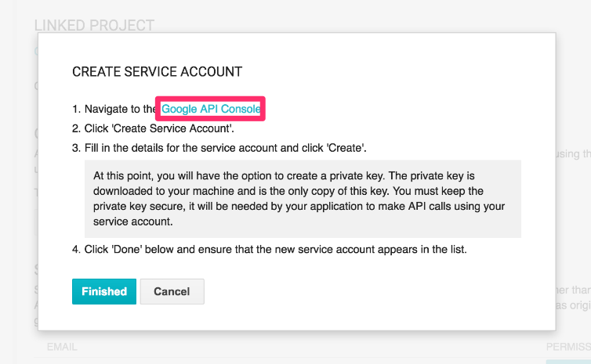Click the dimmed LINKED PROJECT heading

click(94, 26)
